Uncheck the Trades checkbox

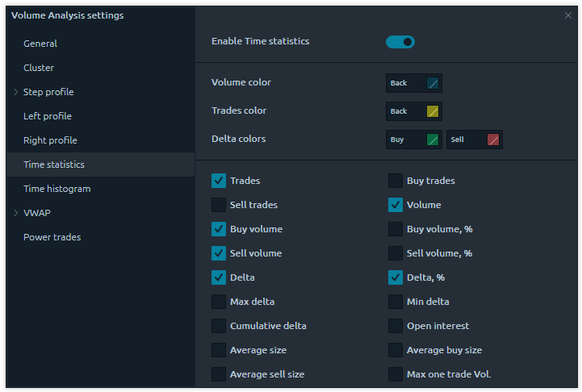pyautogui.click(x=219, y=181)
